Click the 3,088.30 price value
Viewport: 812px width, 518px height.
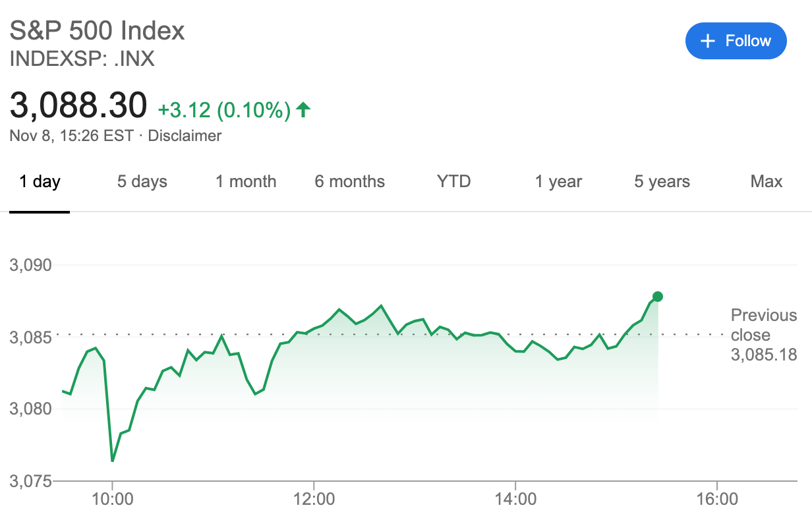coord(78,105)
